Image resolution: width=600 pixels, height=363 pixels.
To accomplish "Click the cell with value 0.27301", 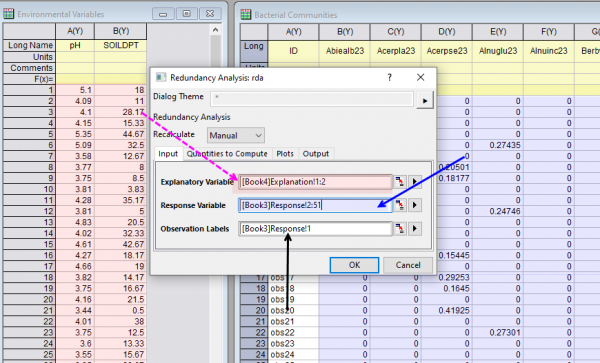I will [x=498, y=332].
